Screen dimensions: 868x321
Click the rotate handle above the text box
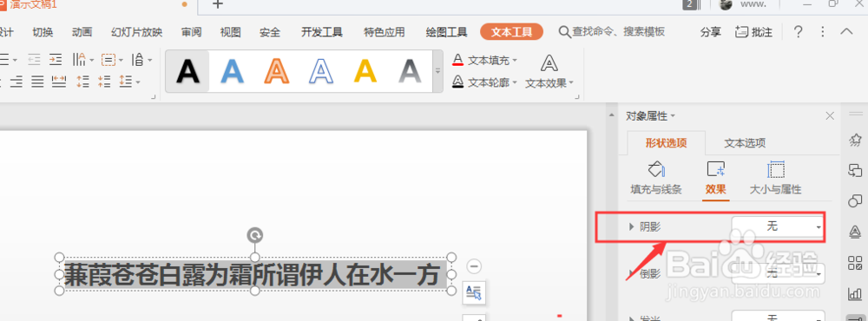[x=254, y=235]
